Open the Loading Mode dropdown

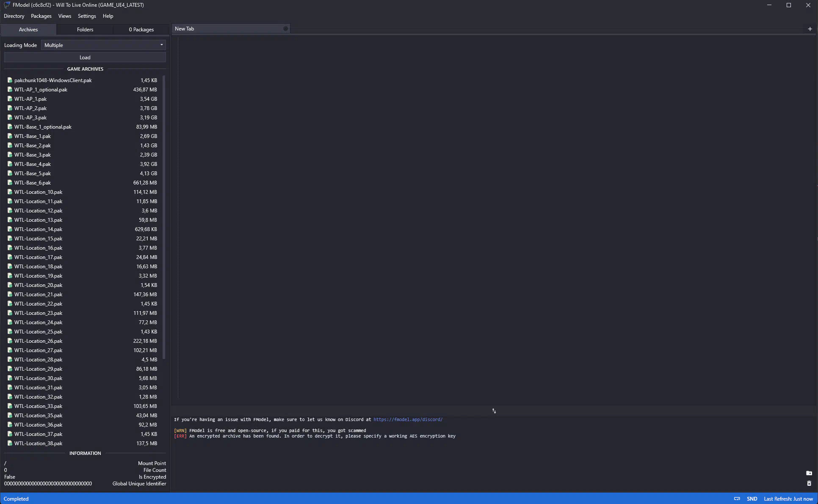coord(103,45)
